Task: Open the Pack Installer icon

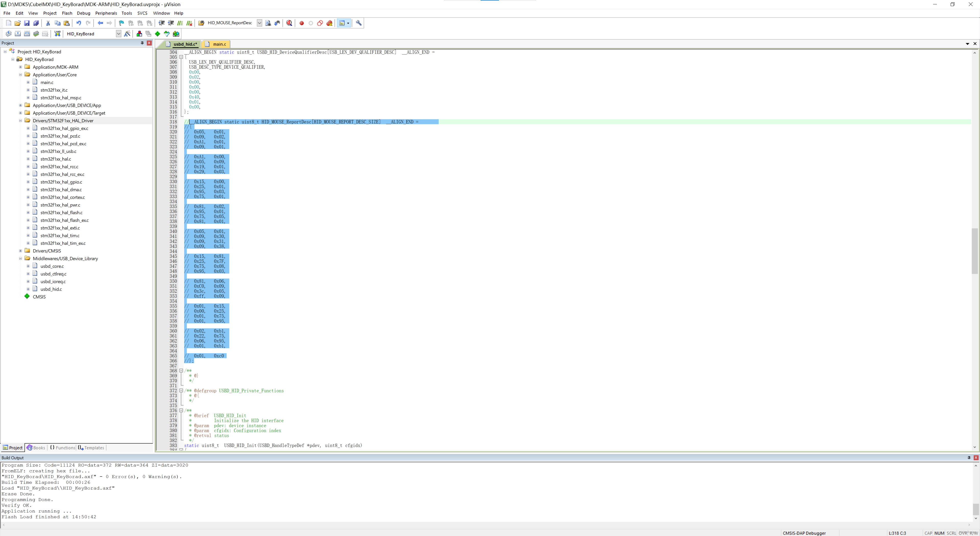Action: click(176, 34)
